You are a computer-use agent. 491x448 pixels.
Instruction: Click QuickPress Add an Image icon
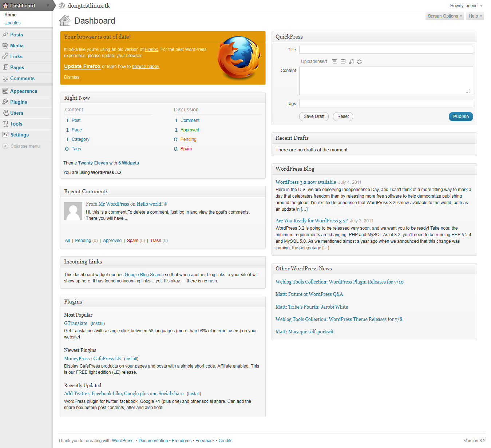[334, 62]
